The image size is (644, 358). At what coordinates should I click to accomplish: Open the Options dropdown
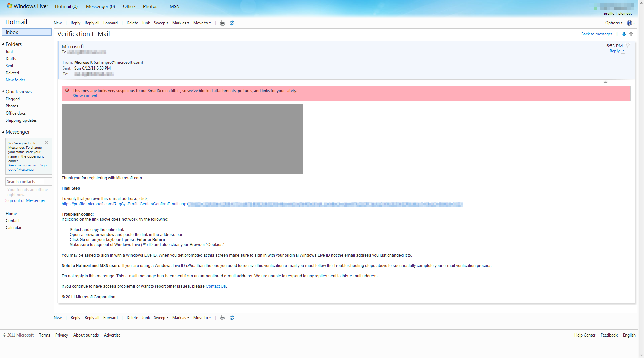pyautogui.click(x=614, y=23)
